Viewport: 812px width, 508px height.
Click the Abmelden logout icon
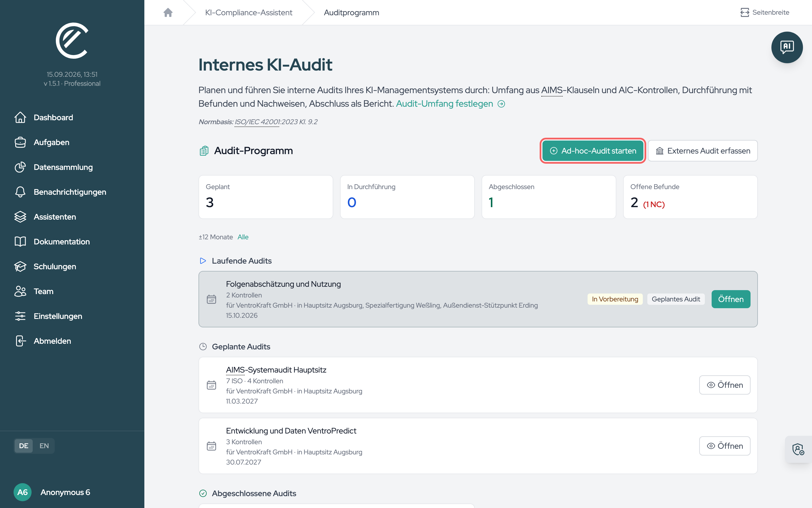click(x=20, y=341)
